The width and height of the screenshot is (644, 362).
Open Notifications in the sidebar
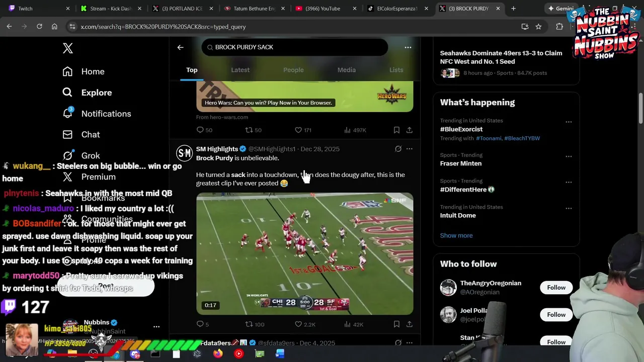(97, 114)
